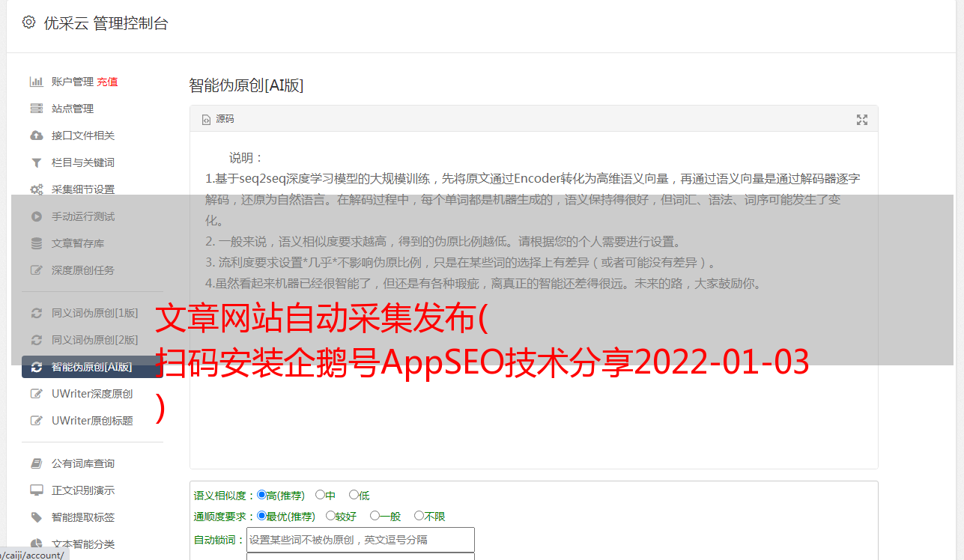The height and width of the screenshot is (560, 964).
Task: Open 正文识别演示 in the sidebar
Action: point(83,490)
